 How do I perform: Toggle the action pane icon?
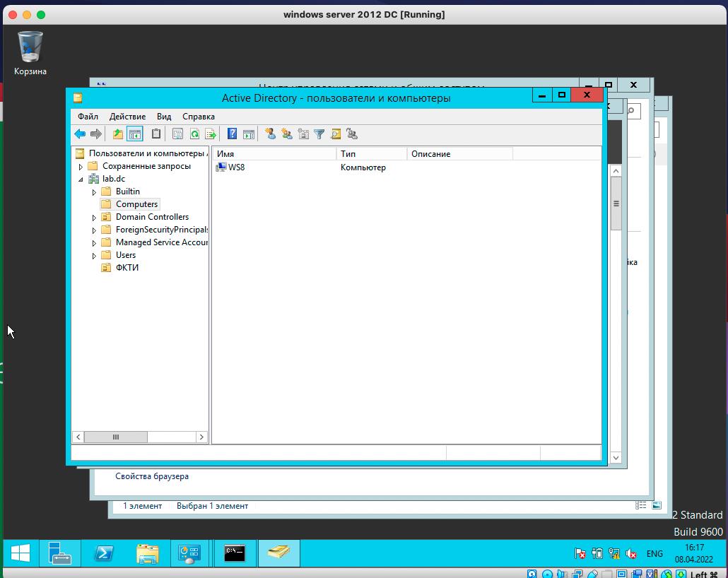tap(249, 134)
